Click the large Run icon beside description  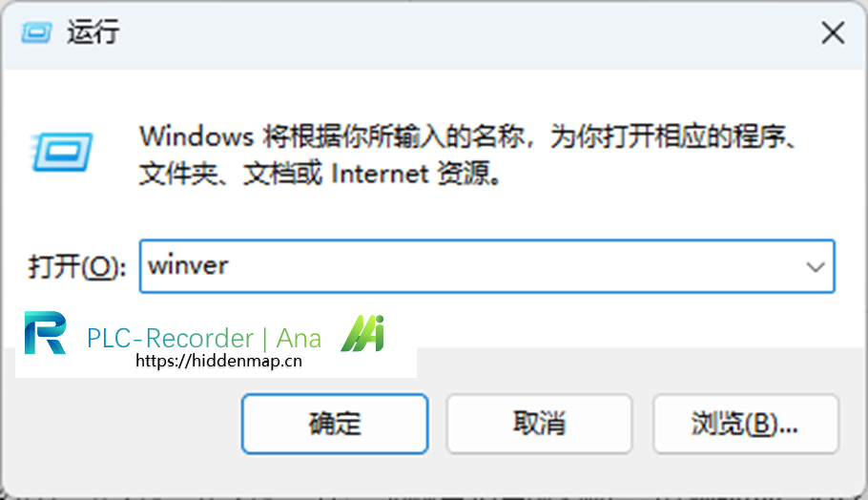[x=61, y=152]
